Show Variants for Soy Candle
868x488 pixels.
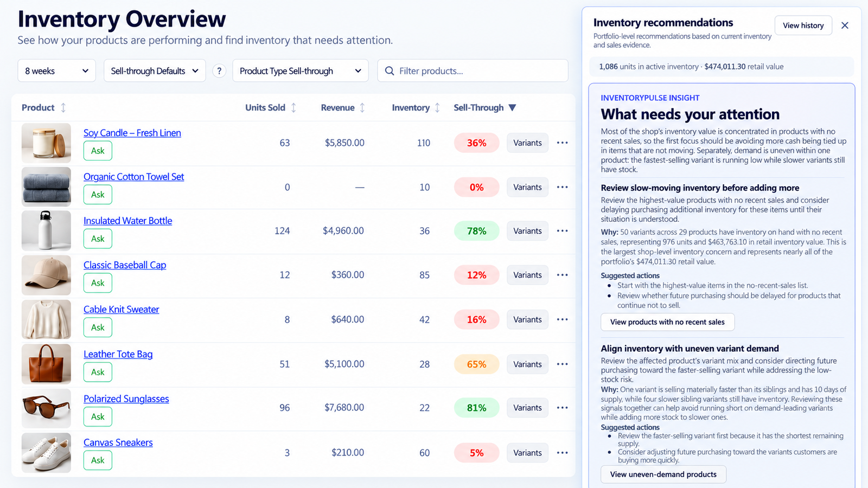tap(527, 143)
